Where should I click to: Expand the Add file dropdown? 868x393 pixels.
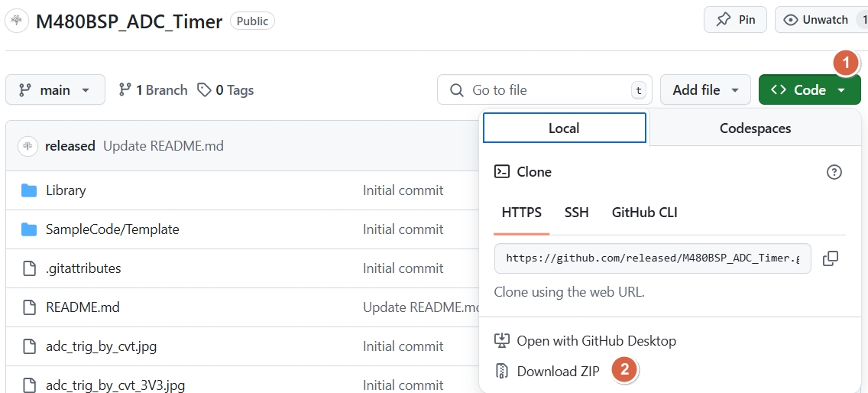[x=705, y=89]
